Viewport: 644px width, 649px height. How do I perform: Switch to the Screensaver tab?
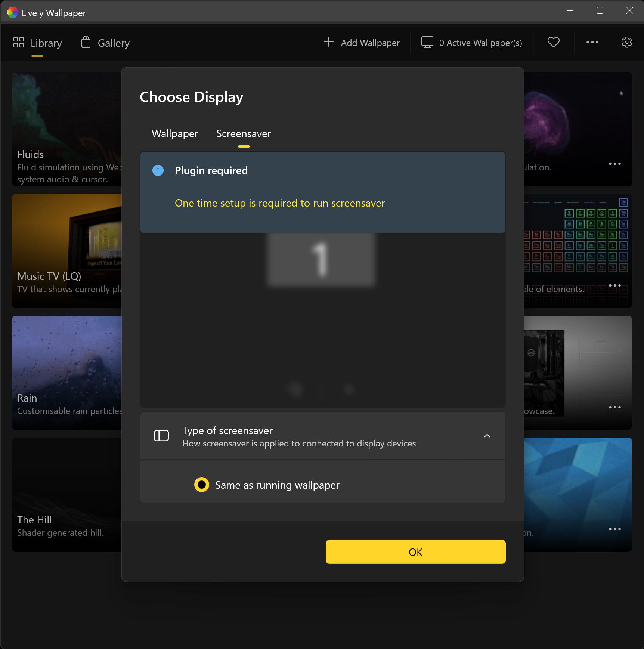tap(243, 133)
